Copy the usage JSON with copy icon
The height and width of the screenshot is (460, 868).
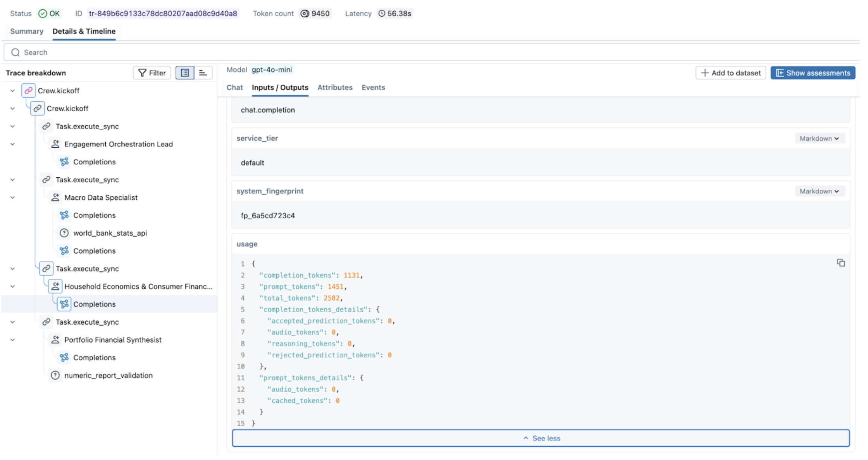point(840,263)
